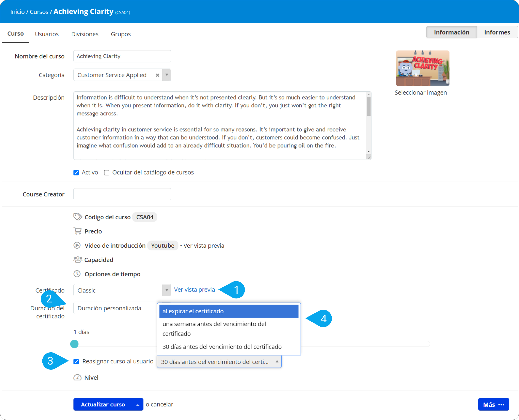Clear the Customer Service Applied category
The height and width of the screenshot is (420, 519).
[157, 75]
